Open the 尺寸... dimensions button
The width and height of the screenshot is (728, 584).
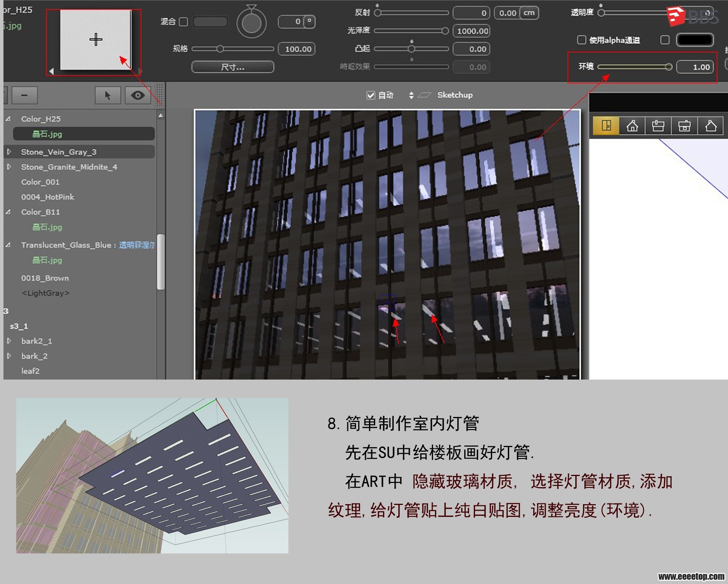(233, 67)
